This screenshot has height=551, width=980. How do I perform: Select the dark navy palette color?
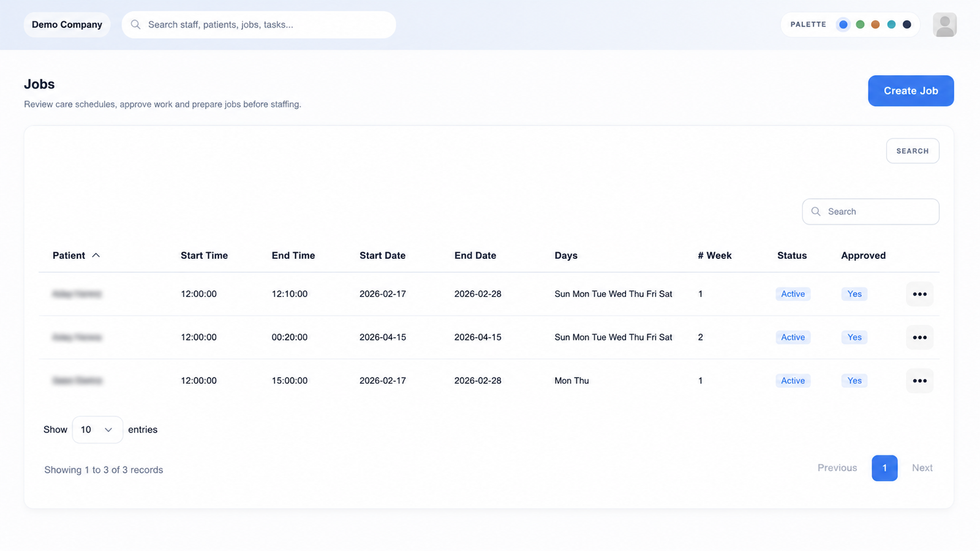point(907,24)
